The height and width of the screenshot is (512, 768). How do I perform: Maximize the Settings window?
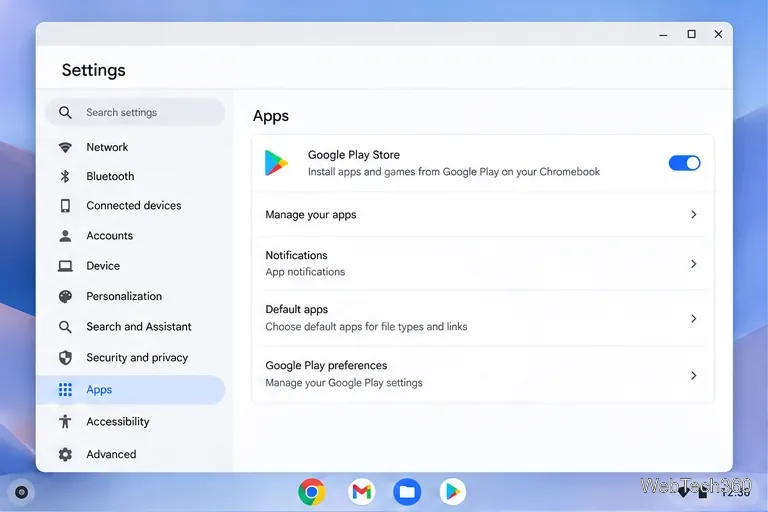click(x=691, y=34)
